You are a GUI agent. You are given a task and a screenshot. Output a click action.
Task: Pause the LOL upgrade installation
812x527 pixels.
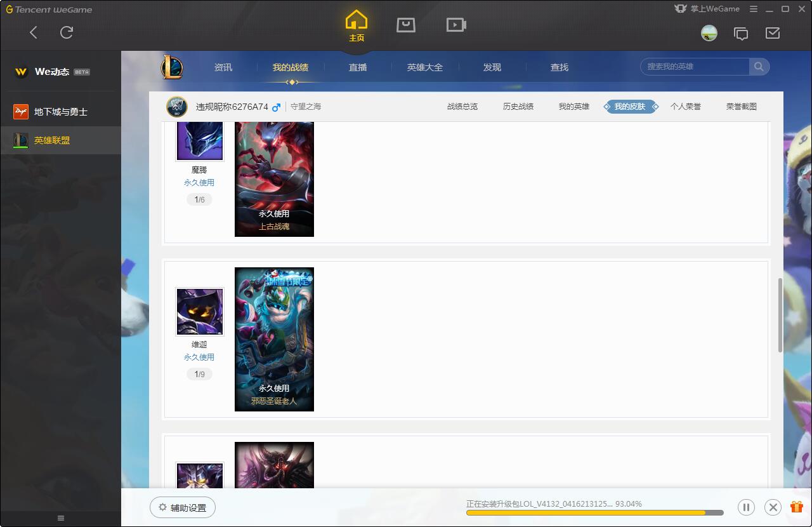click(x=746, y=507)
